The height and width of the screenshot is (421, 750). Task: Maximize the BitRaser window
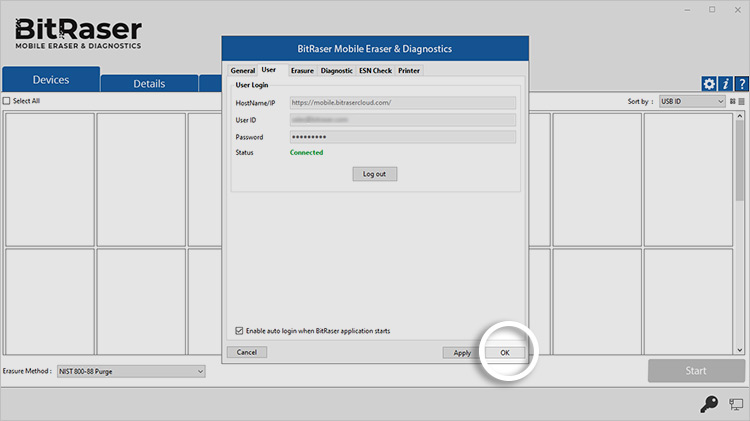(x=712, y=10)
